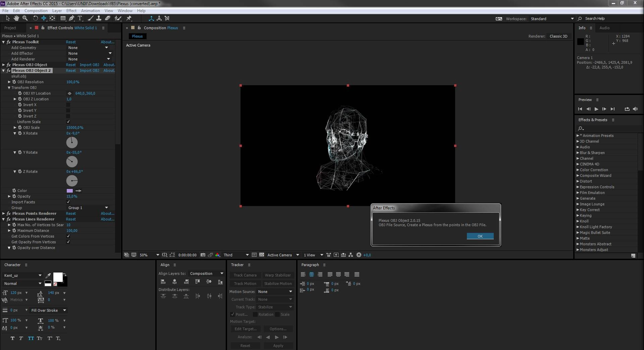Toggle the Invert Z checkbox
The image size is (644, 350).
(68, 116)
